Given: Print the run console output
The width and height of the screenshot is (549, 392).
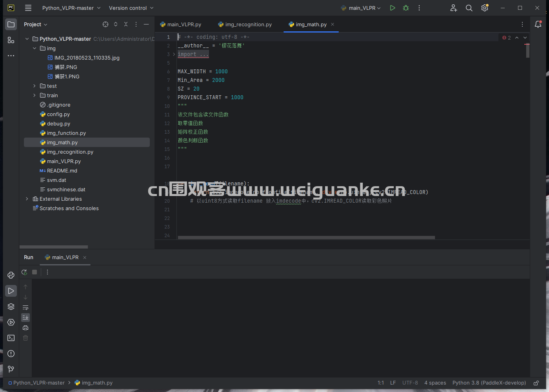Looking at the screenshot, I should [x=25, y=328].
